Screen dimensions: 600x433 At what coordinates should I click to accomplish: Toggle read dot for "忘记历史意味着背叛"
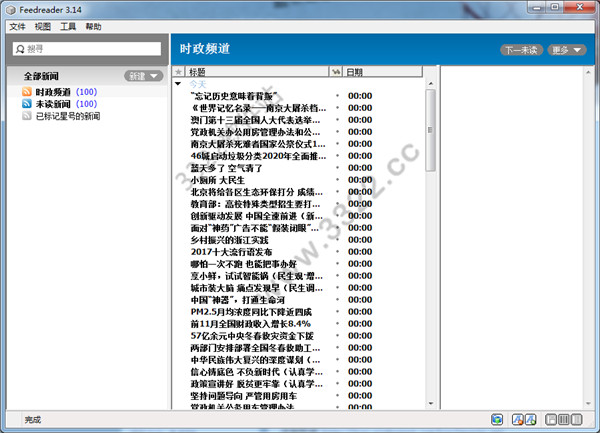click(337, 96)
